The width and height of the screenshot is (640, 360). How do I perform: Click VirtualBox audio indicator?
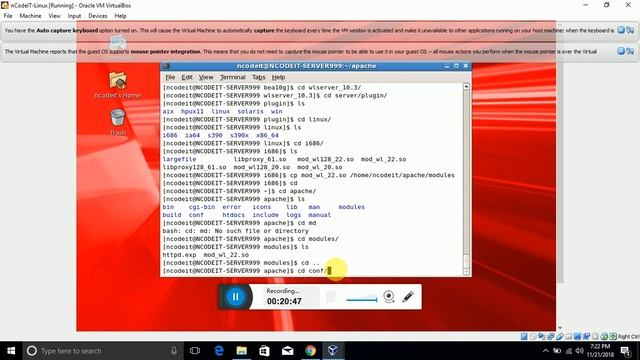[541, 336]
